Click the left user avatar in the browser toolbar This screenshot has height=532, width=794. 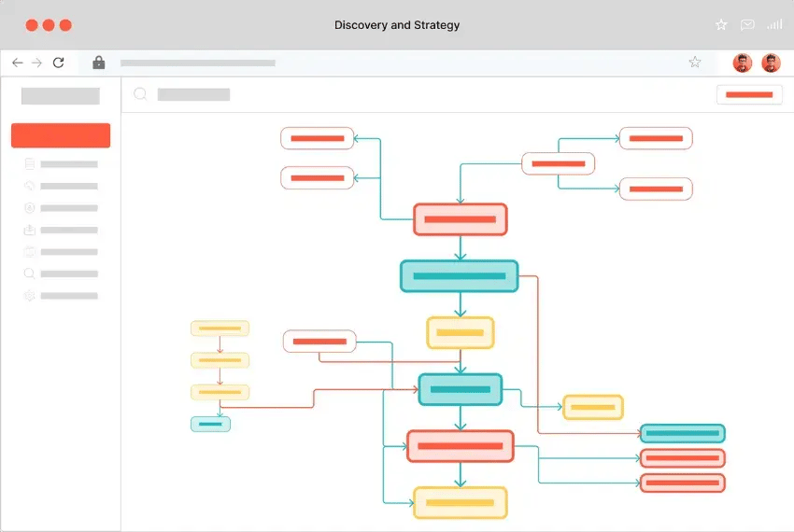[x=742, y=63]
